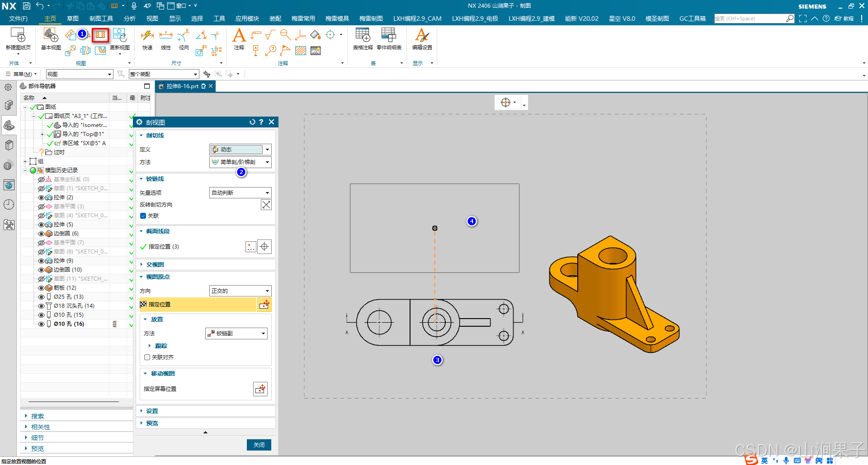Click the Edit Settings (编辑设置) icon
Viewport: 868px width, 465px height.
(422, 35)
